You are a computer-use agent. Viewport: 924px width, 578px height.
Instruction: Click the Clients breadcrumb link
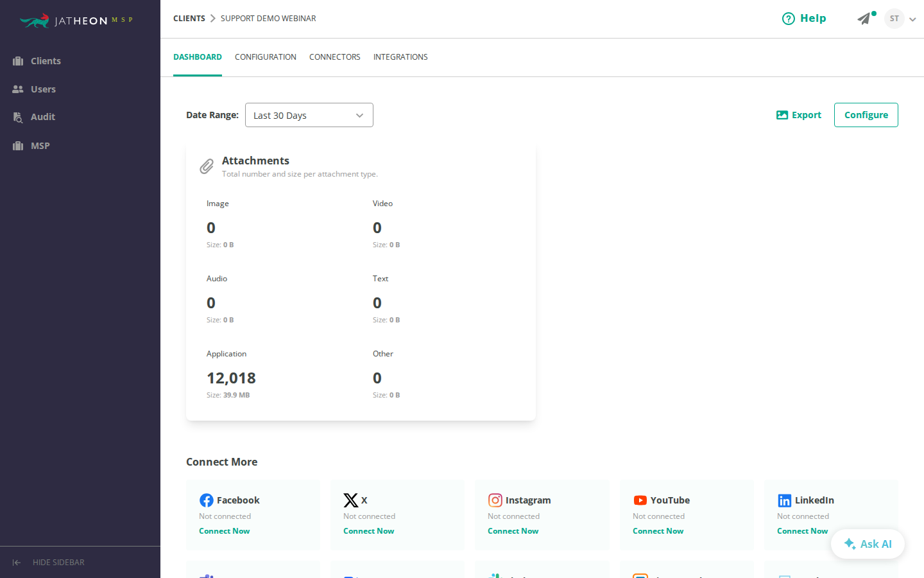189,19
